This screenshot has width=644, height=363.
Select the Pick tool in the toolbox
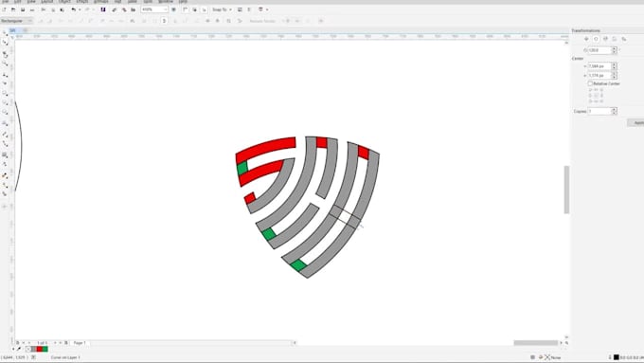[5, 33]
